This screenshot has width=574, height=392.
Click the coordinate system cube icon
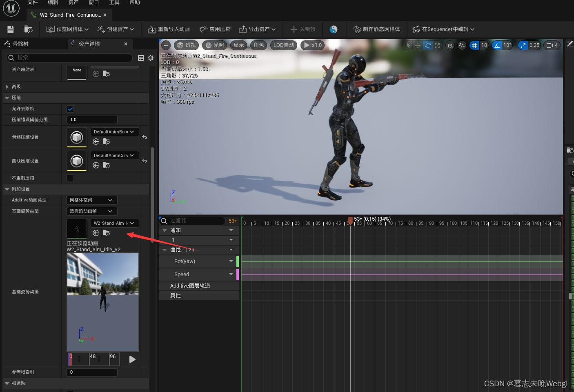(x=450, y=45)
